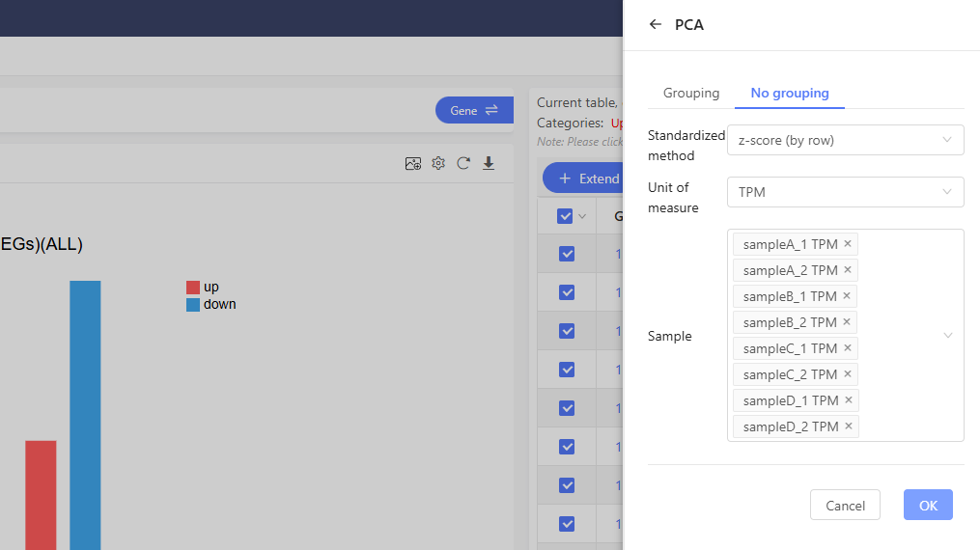980x550 pixels.
Task: Remove sampleB_2 TPM tag
Action: [x=848, y=322]
